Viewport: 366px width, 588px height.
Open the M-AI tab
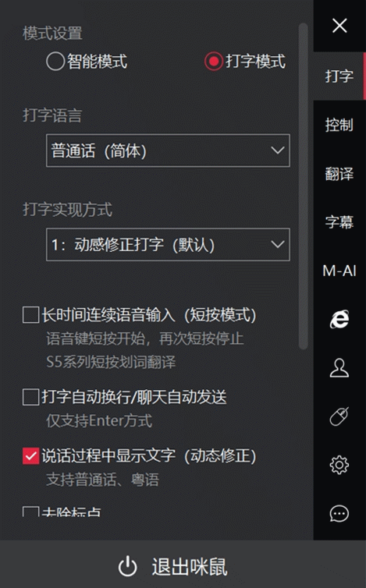pyautogui.click(x=339, y=271)
